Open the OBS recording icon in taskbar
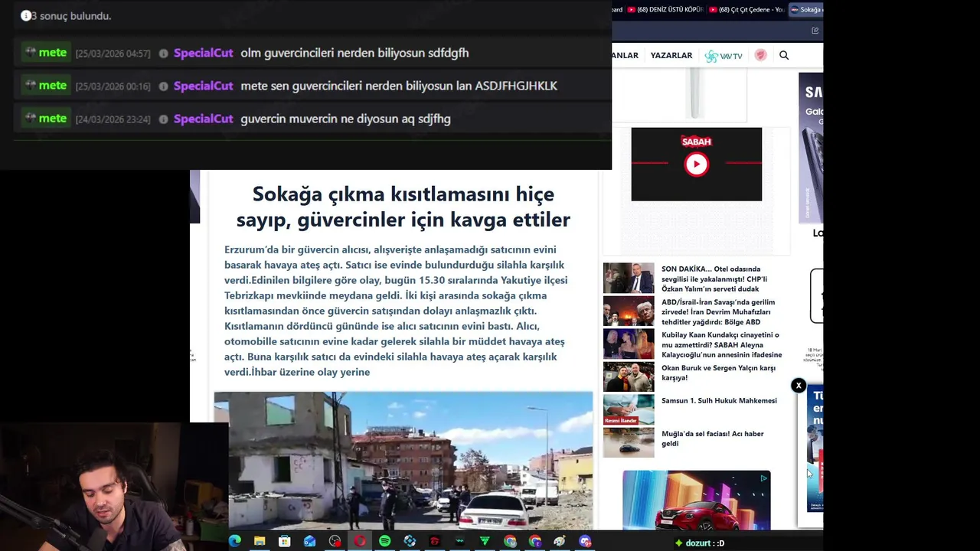The image size is (980, 551). click(335, 541)
